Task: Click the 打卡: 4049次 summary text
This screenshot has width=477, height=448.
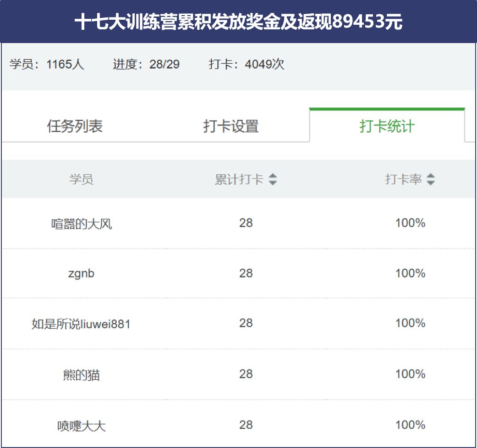Action: coord(247,64)
